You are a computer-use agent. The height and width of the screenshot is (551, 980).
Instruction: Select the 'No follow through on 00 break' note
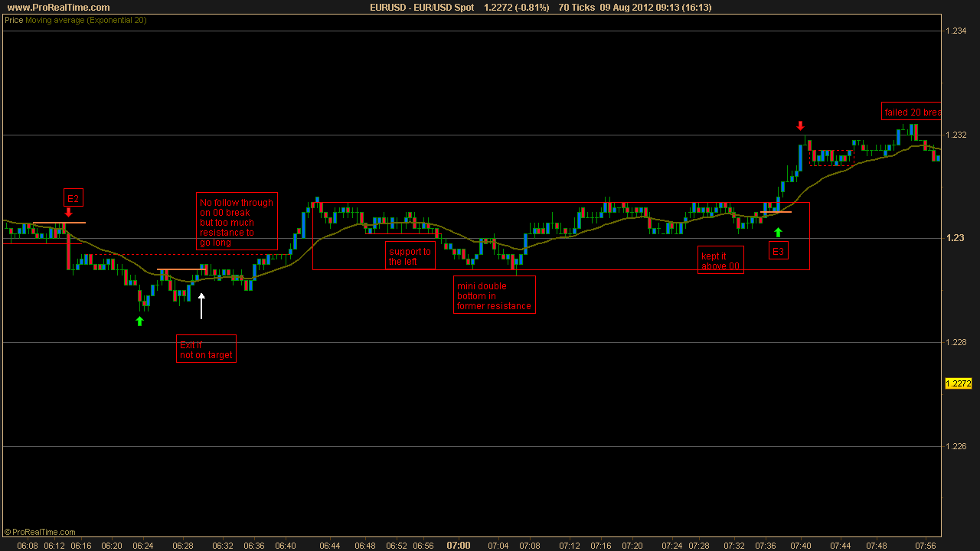pos(237,222)
